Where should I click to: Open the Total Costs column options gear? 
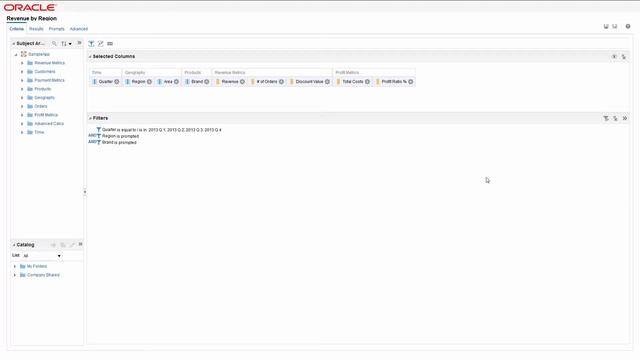(x=367, y=82)
